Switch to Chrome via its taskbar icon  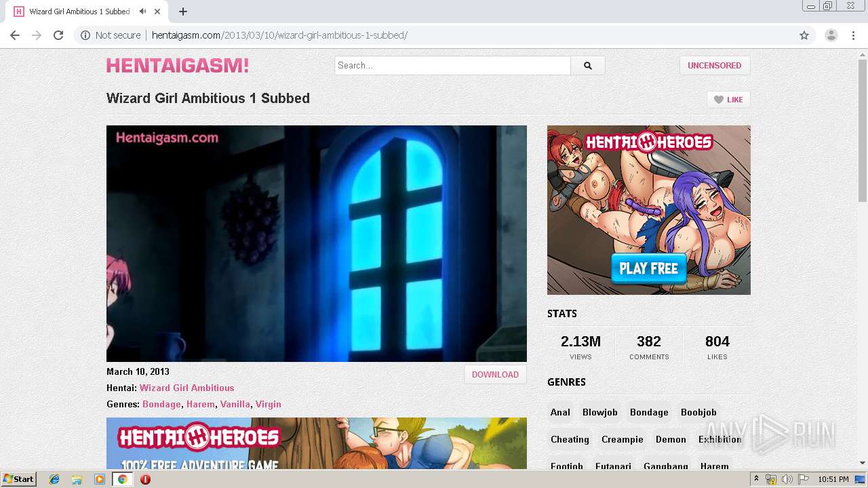click(122, 479)
